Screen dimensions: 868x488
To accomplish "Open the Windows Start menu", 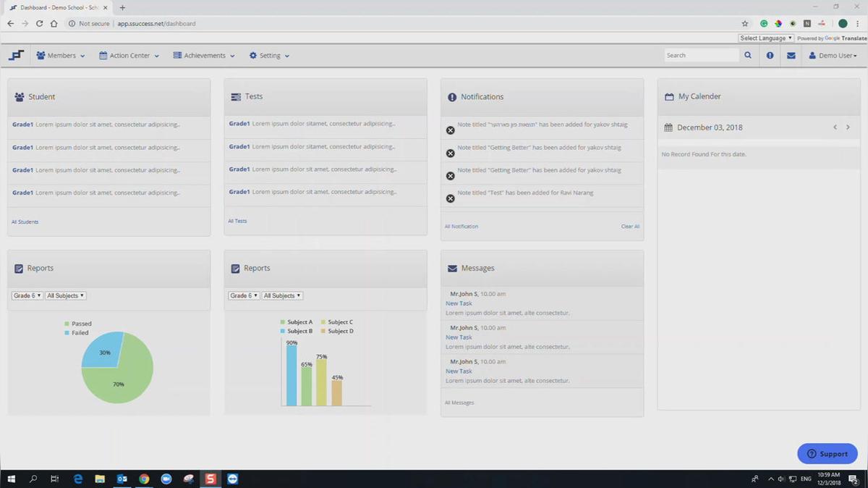I will click(x=11, y=479).
